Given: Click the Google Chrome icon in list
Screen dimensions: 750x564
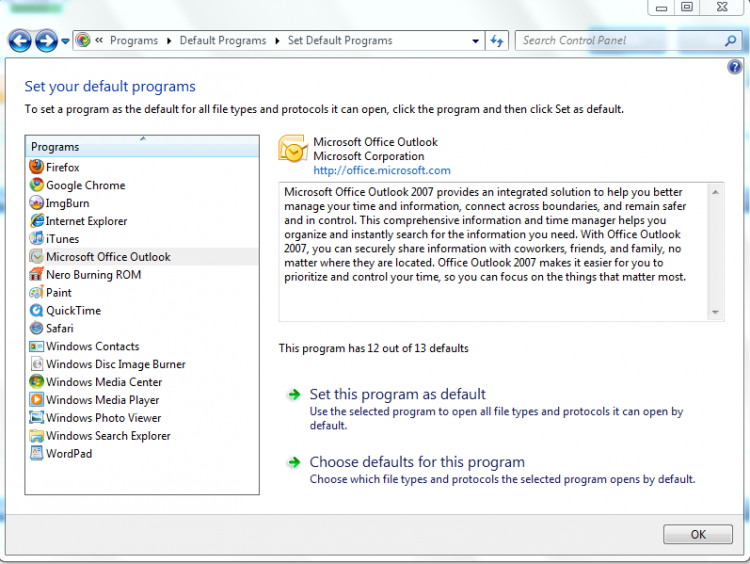Looking at the screenshot, I should click(x=36, y=185).
